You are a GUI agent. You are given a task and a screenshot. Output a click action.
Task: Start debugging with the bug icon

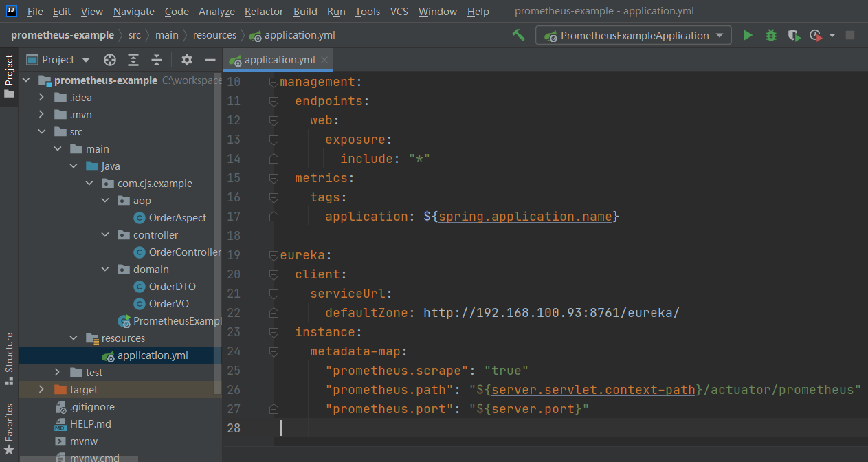[771, 35]
